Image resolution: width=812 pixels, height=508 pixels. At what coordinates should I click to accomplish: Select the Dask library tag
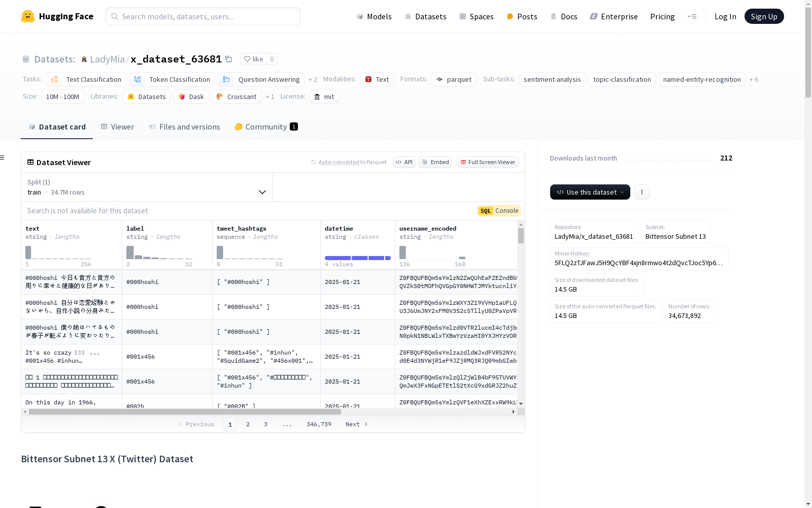191,97
